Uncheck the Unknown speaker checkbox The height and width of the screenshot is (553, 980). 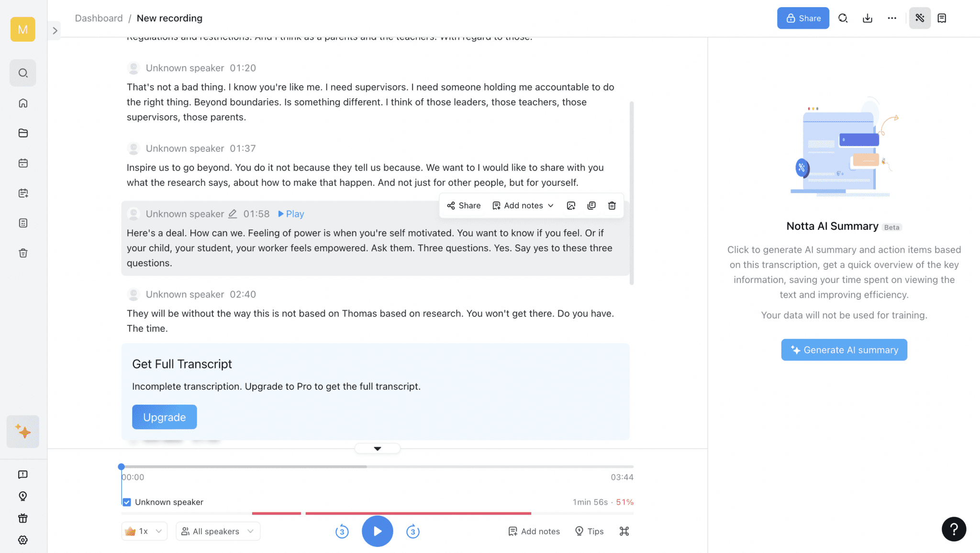click(126, 502)
